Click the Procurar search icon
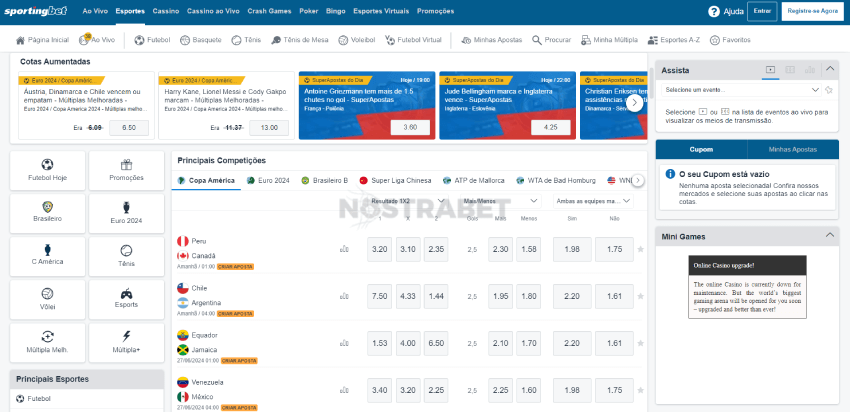The height and width of the screenshot is (412, 850). point(537,40)
